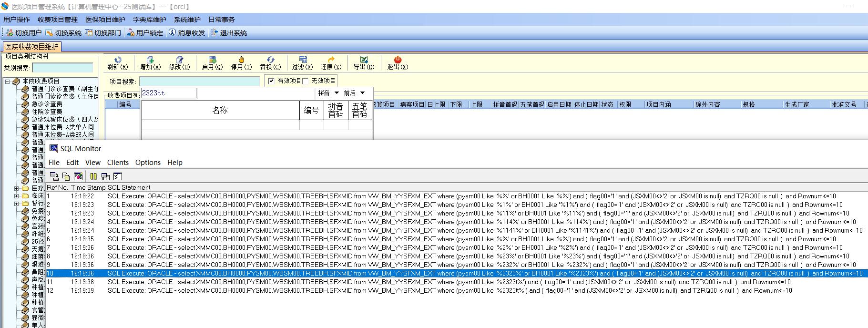Click the window-with-pencil icon in SQL Monitor toolbar

[x=78, y=176]
